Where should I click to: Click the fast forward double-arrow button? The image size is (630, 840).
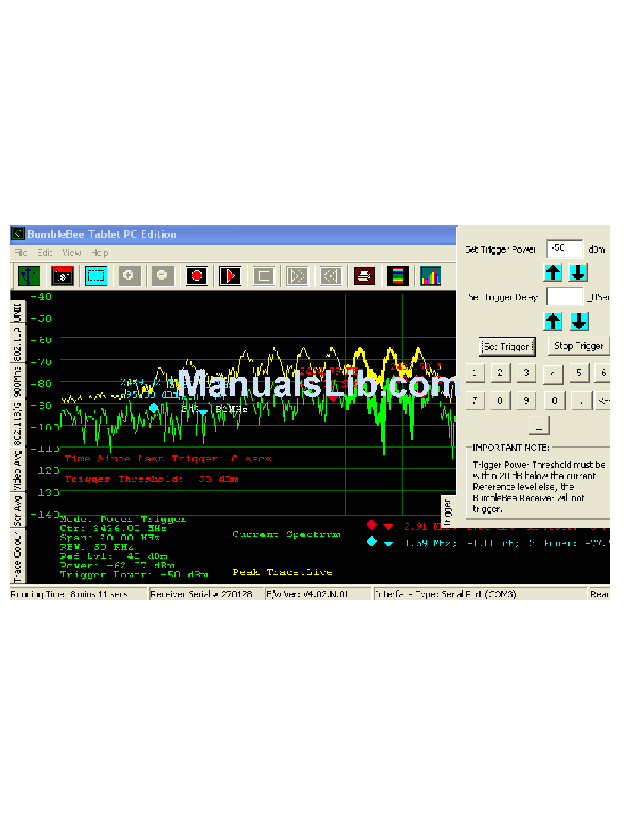coord(297,276)
